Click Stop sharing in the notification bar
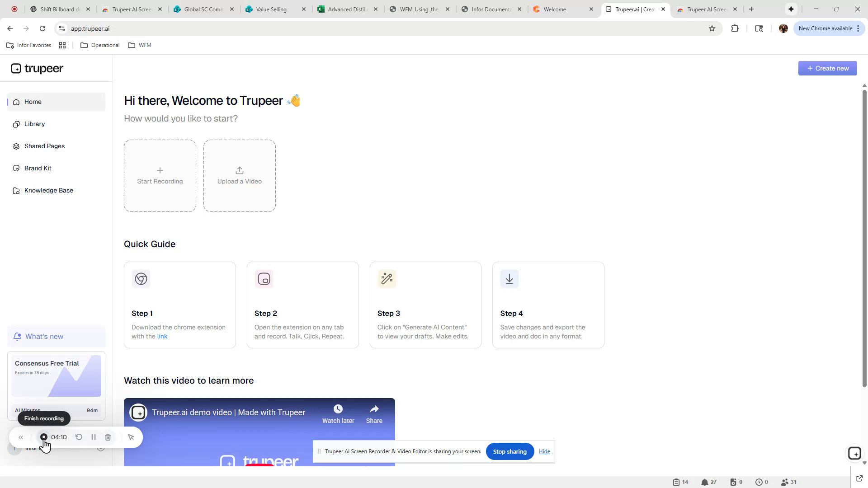Viewport: 868px width, 488px height. coord(509,451)
